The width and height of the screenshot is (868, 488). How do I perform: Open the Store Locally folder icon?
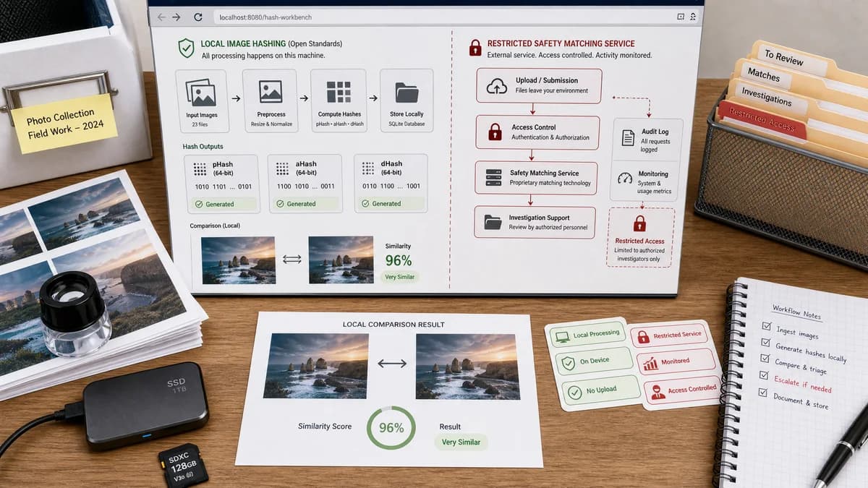tap(407, 93)
